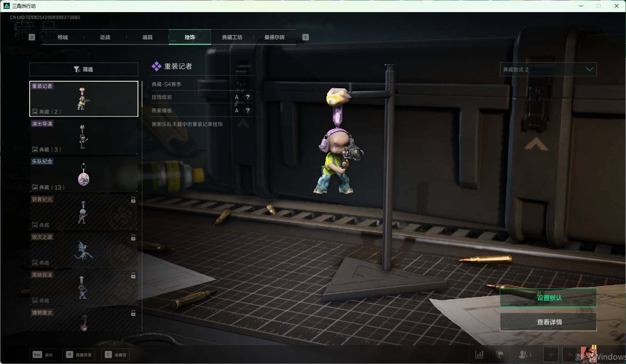The height and width of the screenshot is (364, 626).
Task: Select the locked 黑暗摇滚 charm card
Action: (84, 287)
